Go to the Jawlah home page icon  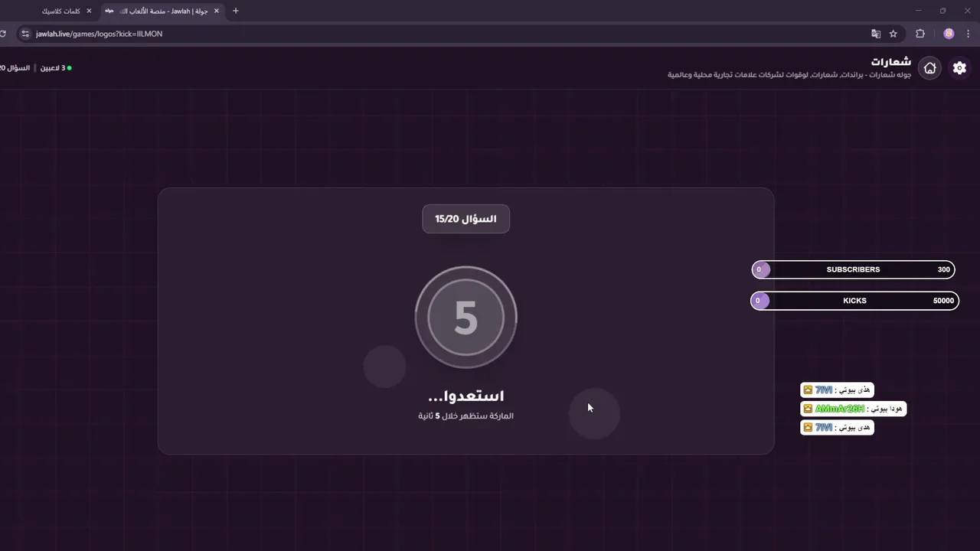[x=929, y=68]
